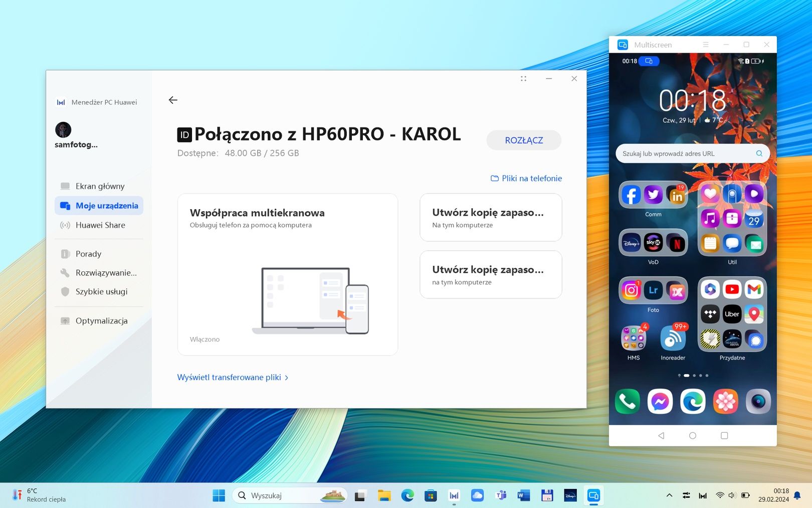
Task: Click the taskbar Wyszukaj search box
Action: 290,495
